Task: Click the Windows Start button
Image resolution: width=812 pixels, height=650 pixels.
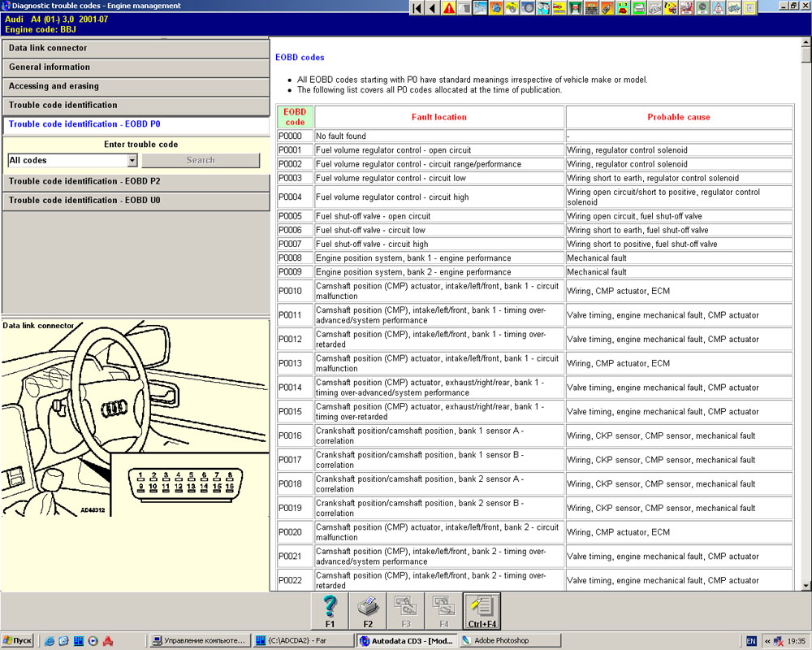Action: [18, 641]
